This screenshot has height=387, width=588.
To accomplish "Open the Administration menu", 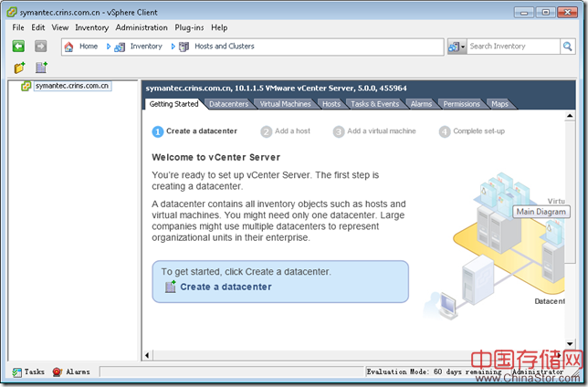I will (142, 27).
